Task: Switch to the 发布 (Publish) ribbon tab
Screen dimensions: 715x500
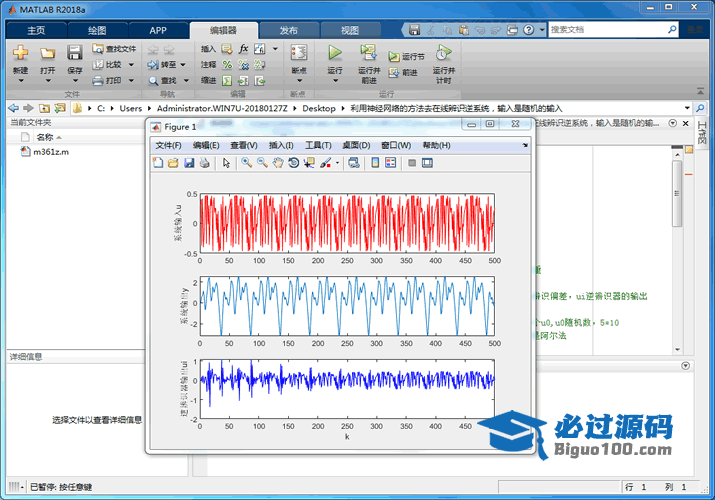Action: coord(288,31)
